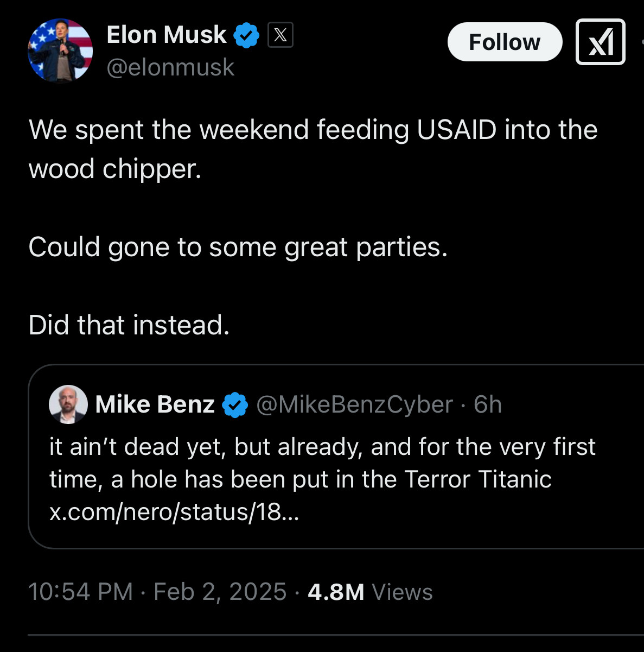
Task: Click the blue verified badge beside Elon Musk
Action: point(246,35)
